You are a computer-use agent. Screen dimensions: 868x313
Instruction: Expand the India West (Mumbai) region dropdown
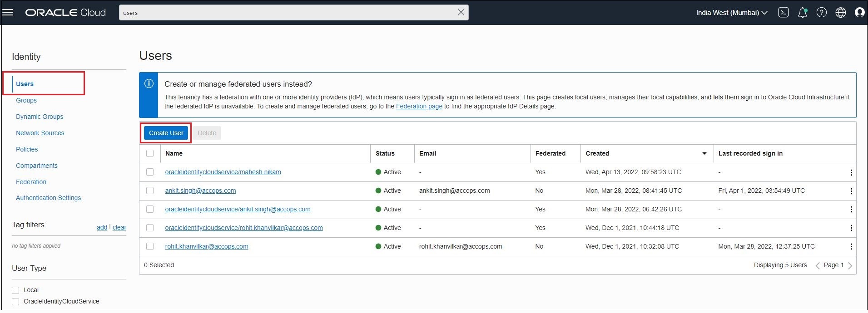click(x=731, y=13)
